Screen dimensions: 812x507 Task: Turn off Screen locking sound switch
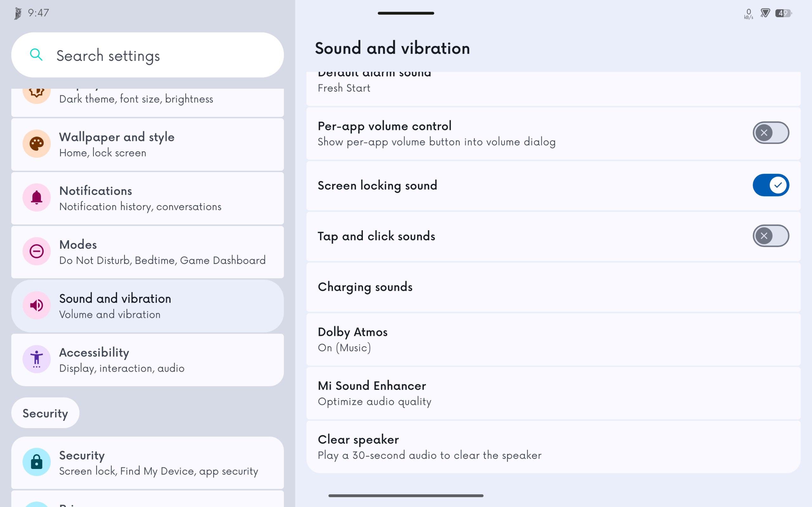coord(771,185)
